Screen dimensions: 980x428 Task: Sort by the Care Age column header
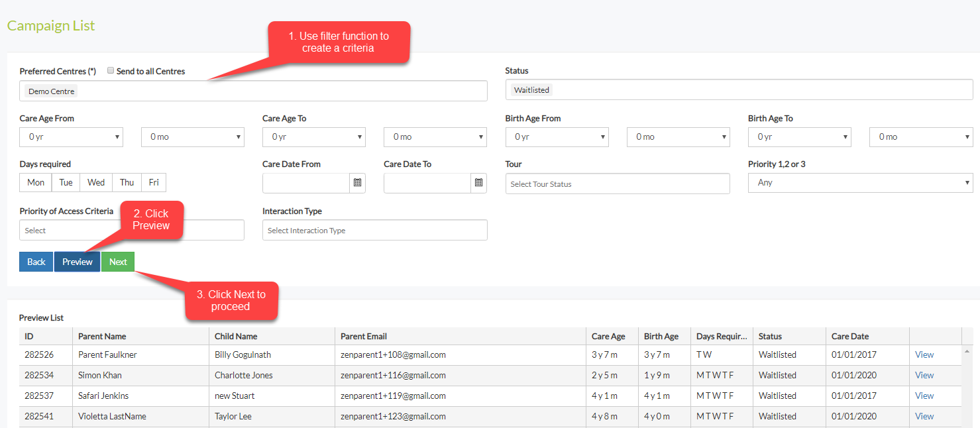click(x=612, y=336)
